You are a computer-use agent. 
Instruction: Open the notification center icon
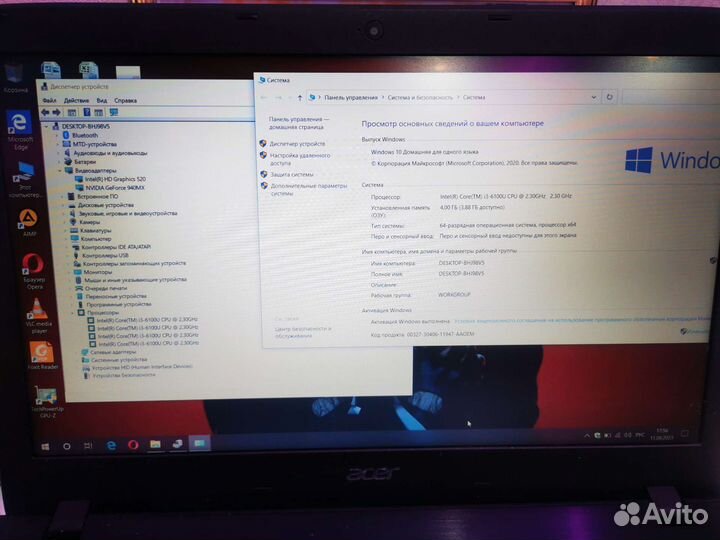coord(684,433)
